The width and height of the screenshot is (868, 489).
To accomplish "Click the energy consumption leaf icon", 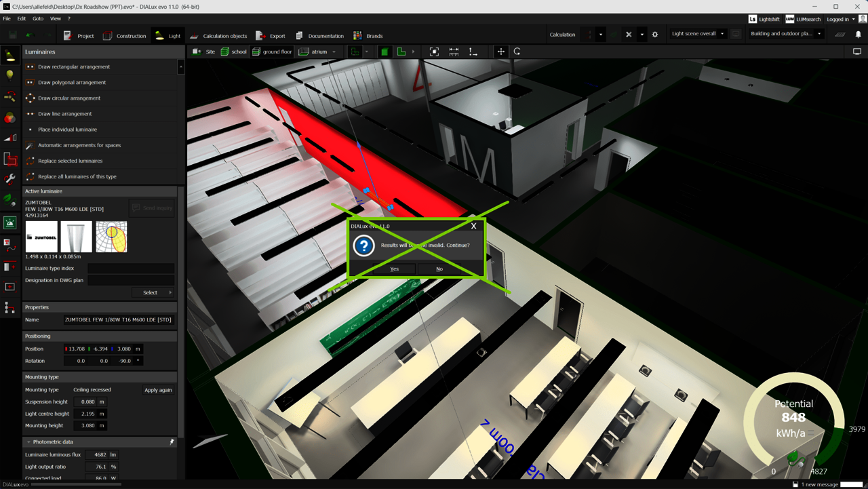I will tap(10, 200).
